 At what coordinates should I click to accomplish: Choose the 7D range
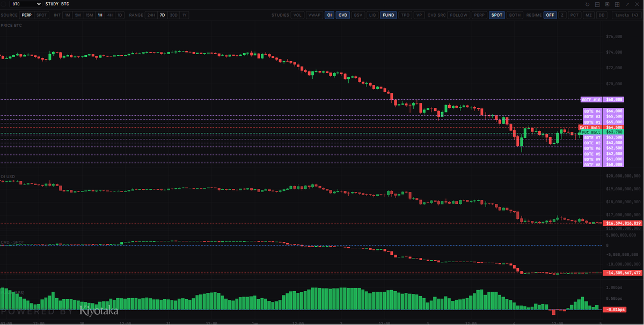click(x=162, y=15)
